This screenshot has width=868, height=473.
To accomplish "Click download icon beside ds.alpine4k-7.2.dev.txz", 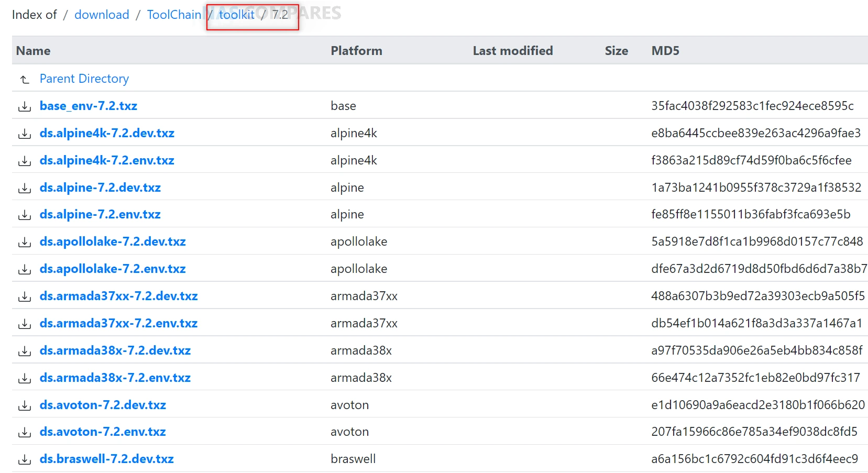I will [x=25, y=134].
